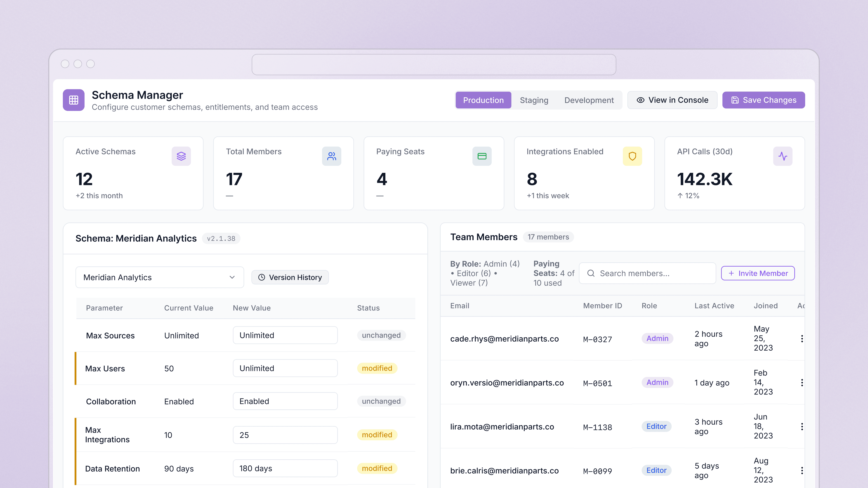
Task: Switch to the Development environment tab
Action: coord(589,100)
